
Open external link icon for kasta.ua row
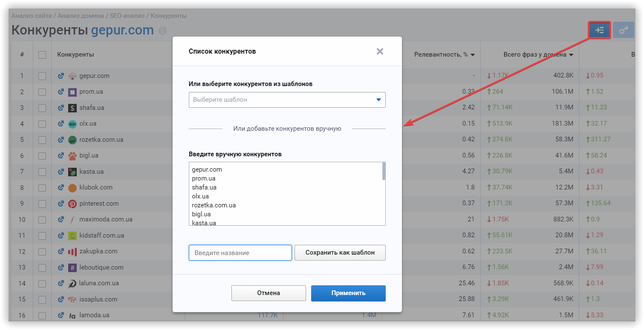click(x=61, y=172)
